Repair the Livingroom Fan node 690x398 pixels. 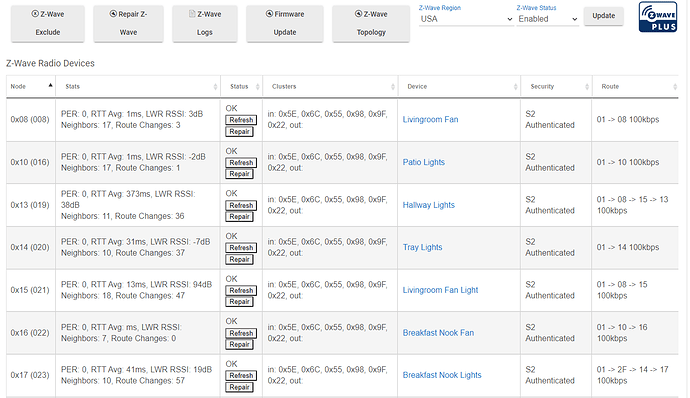[x=239, y=132]
